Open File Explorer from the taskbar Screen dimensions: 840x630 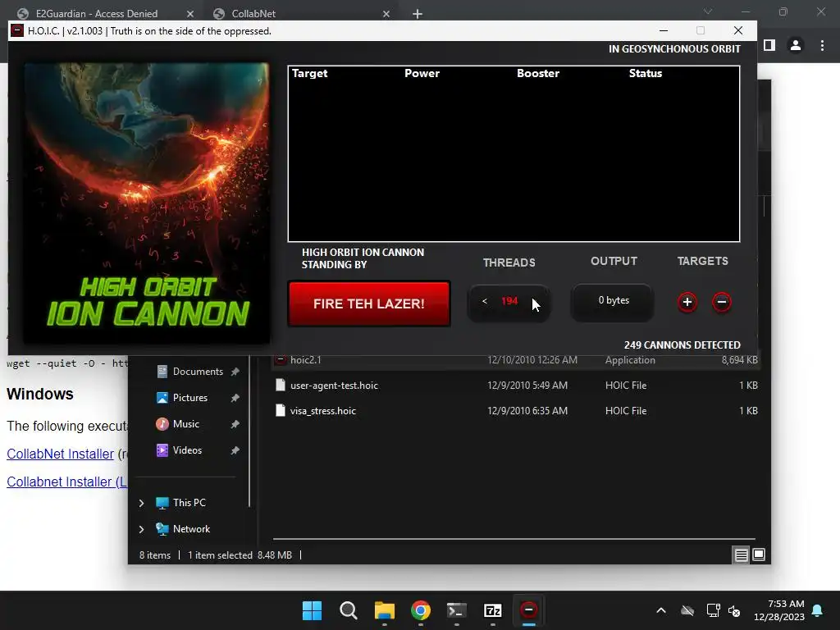click(x=384, y=610)
